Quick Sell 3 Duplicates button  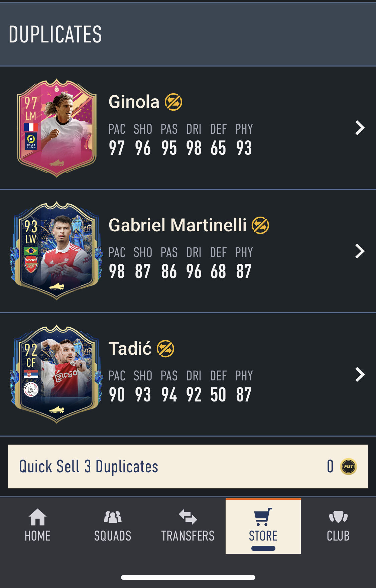pos(188,466)
